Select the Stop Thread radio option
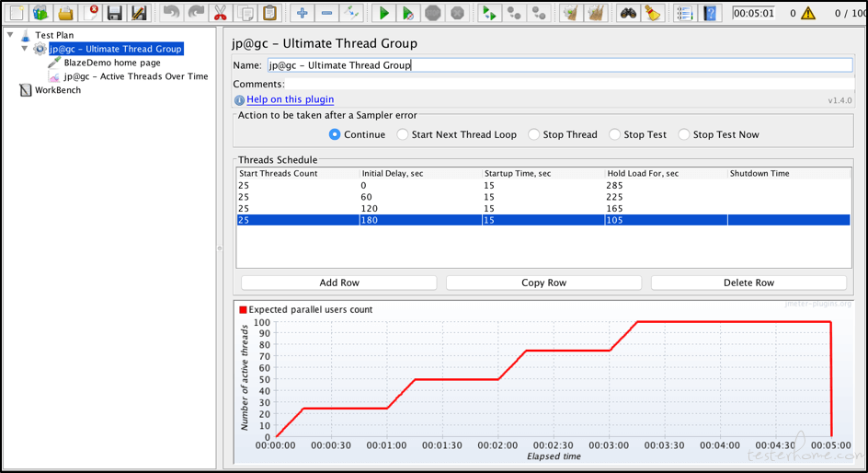This screenshot has height=473, width=868. pos(534,134)
